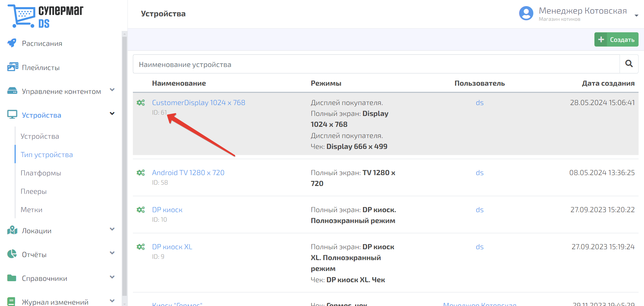The height and width of the screenshot is (306, 644).
Task: Expand the Справочники menu chevron
Action: 112,277
